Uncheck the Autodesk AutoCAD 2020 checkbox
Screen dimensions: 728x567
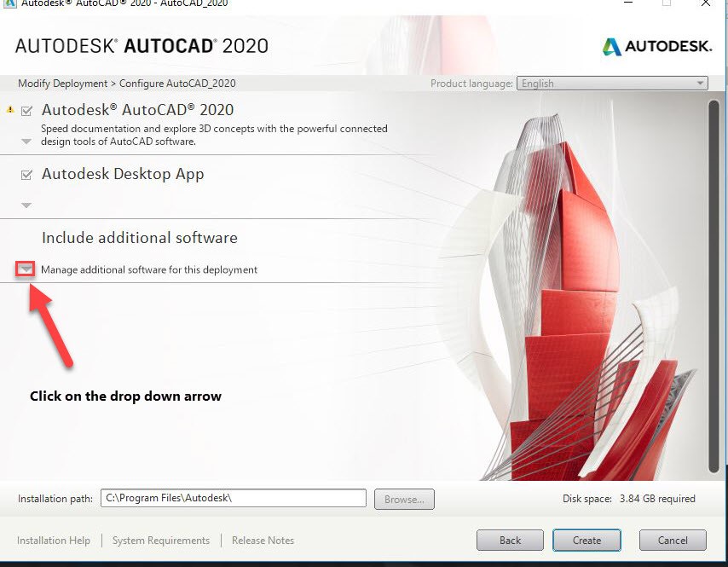(x=26, y=111)
